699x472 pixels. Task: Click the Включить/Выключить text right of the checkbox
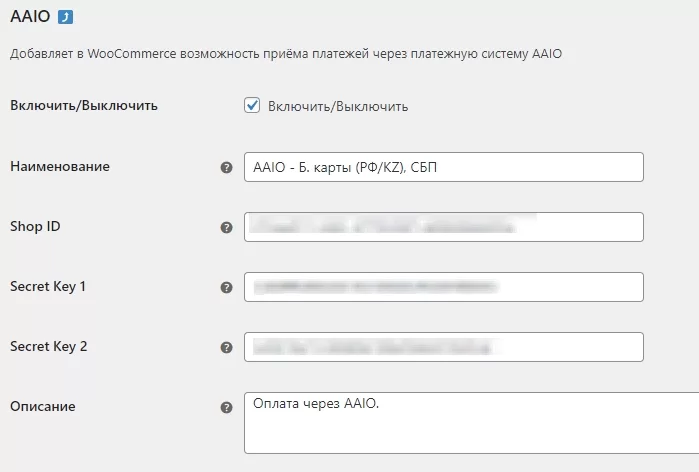pos(337,106)
